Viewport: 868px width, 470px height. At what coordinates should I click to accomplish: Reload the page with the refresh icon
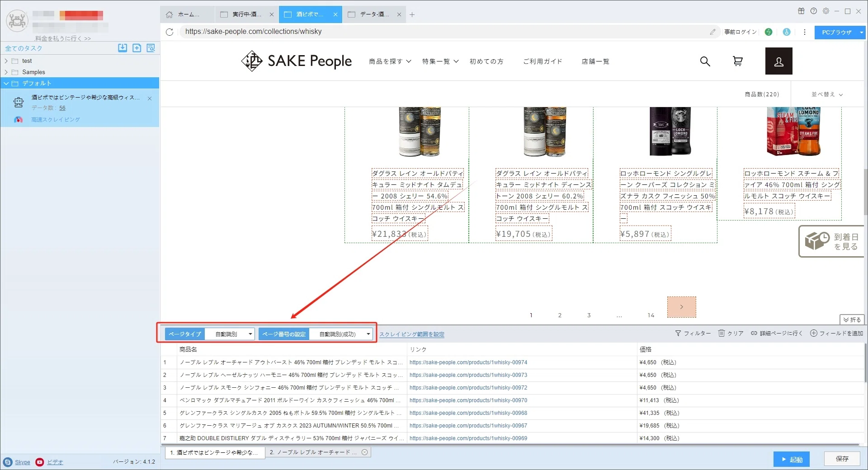pos(170,32)
